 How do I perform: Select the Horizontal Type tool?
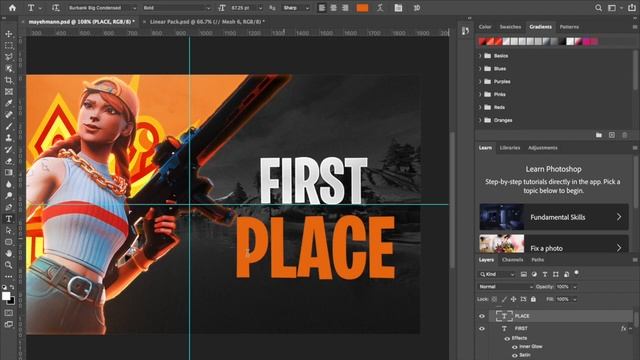click(x=9, y=219)
